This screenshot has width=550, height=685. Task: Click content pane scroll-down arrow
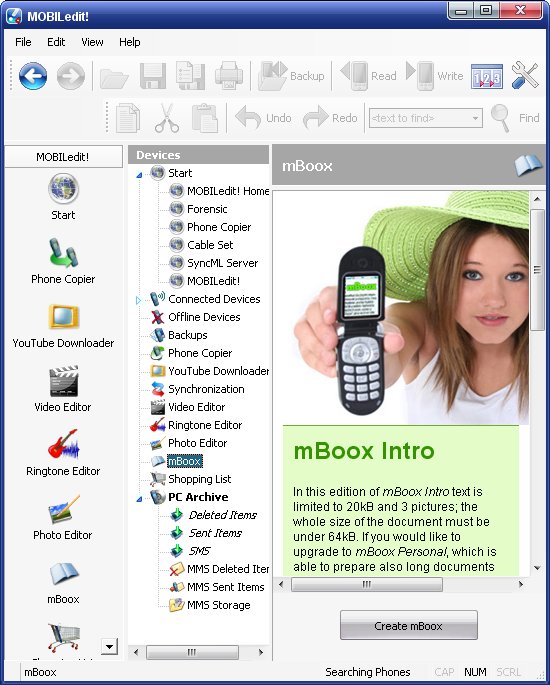(x=537, y=568)
